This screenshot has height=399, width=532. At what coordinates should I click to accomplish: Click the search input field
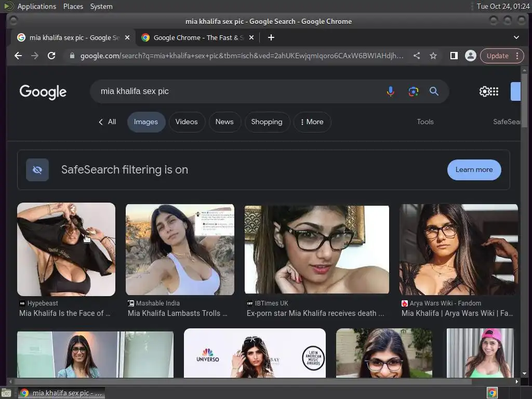237,91
